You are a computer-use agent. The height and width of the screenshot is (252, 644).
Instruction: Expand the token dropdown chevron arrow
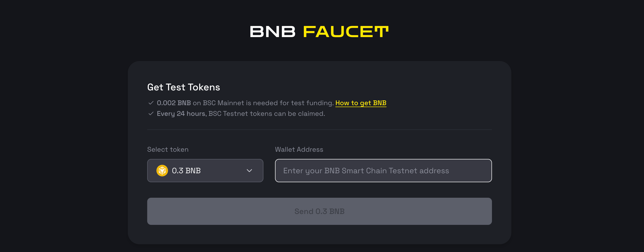click(249, 171)
